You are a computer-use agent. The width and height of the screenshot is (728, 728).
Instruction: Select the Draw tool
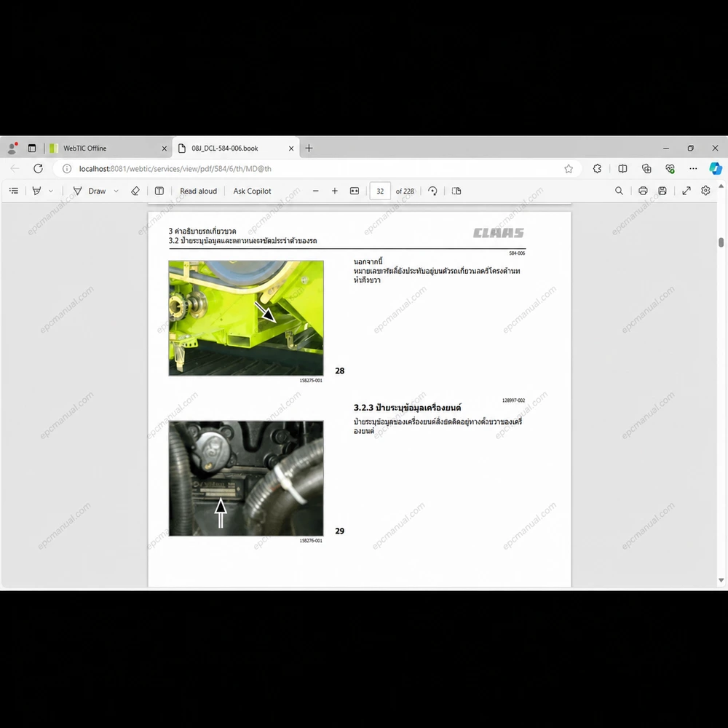[89, 191]
